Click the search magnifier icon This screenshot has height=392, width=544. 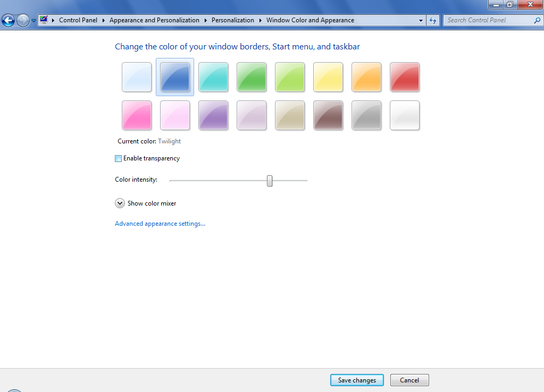point(537,20)
